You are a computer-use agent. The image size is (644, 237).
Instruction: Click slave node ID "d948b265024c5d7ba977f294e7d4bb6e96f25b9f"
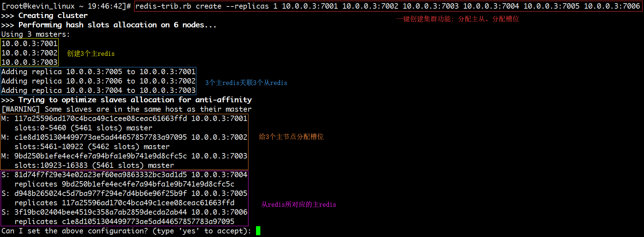pyautogui.click(x=101, y=193)
